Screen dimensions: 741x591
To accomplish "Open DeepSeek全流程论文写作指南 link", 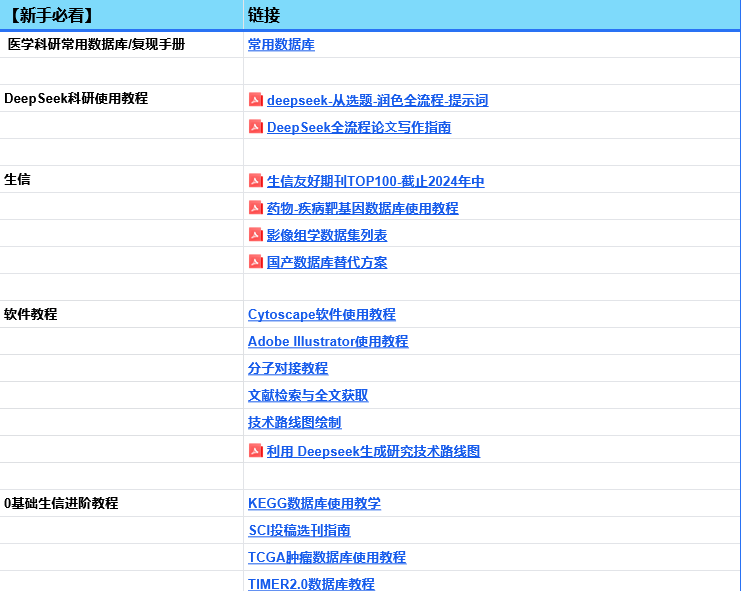I will click(359, 127).
